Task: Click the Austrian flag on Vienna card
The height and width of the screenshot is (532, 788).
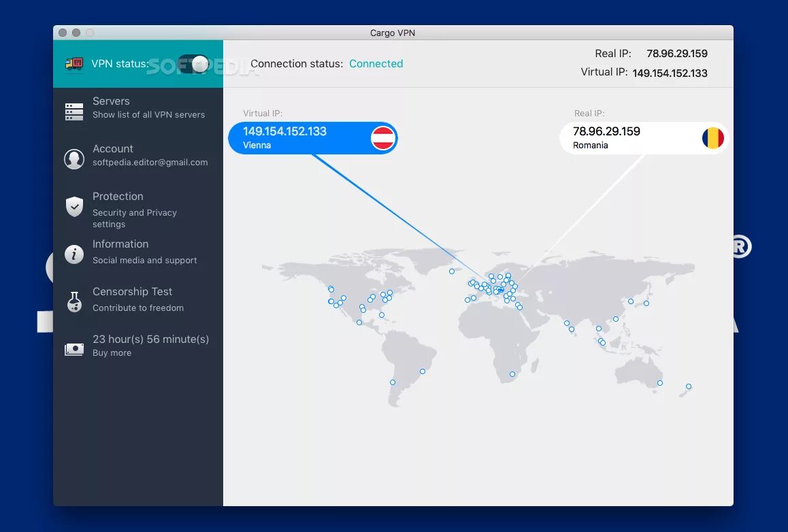Action: (x=383, y=138)
